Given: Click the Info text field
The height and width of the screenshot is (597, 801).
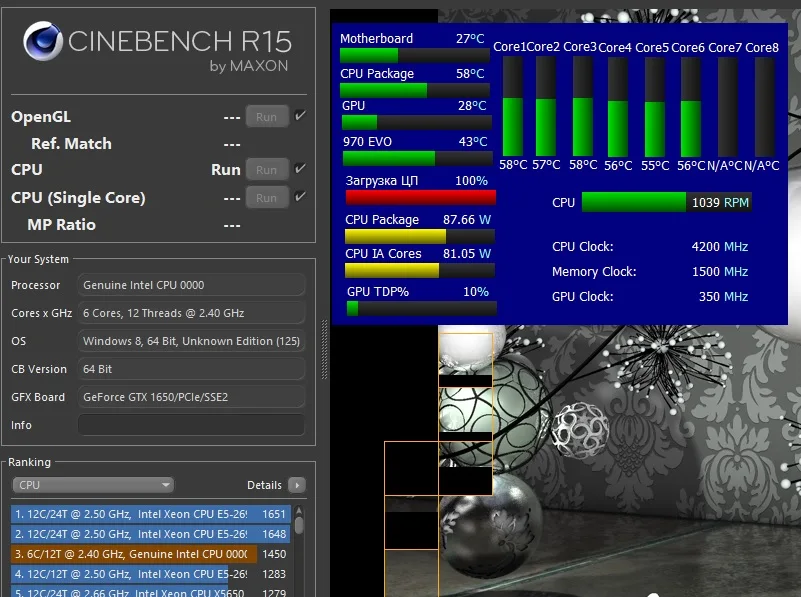Looking at the screenshot, I should (192, 425).
